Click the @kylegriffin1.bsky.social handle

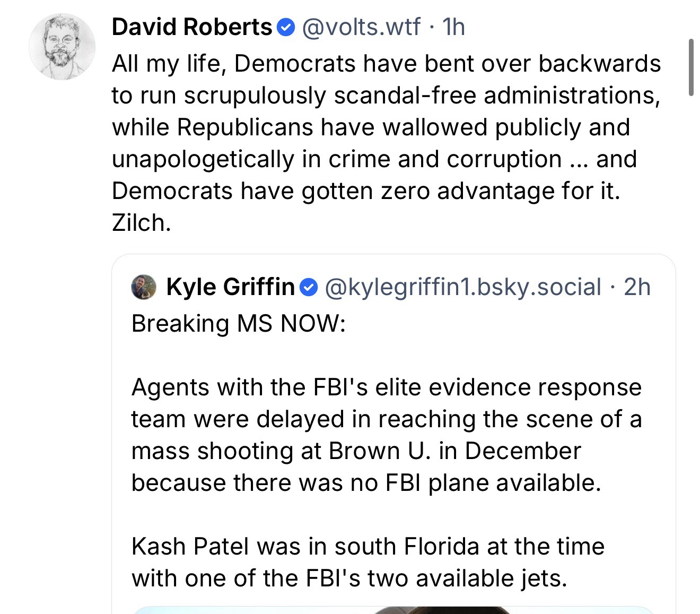(462, 287)
